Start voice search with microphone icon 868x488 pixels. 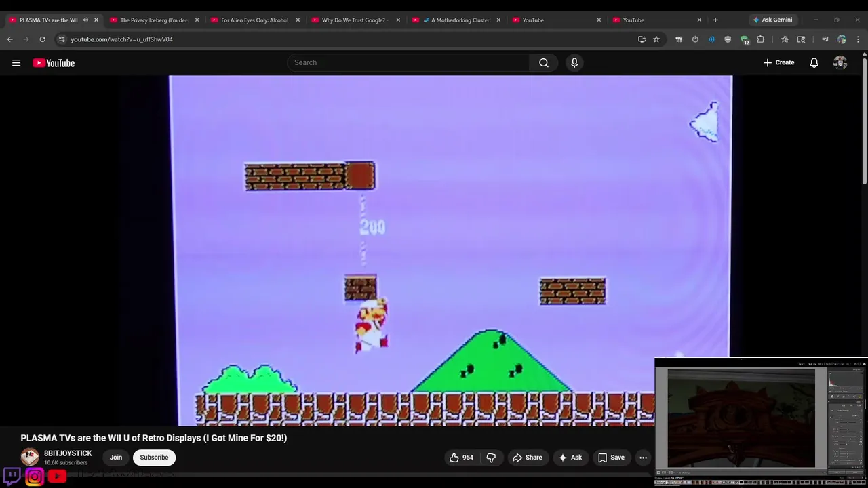tap(574, 62)
